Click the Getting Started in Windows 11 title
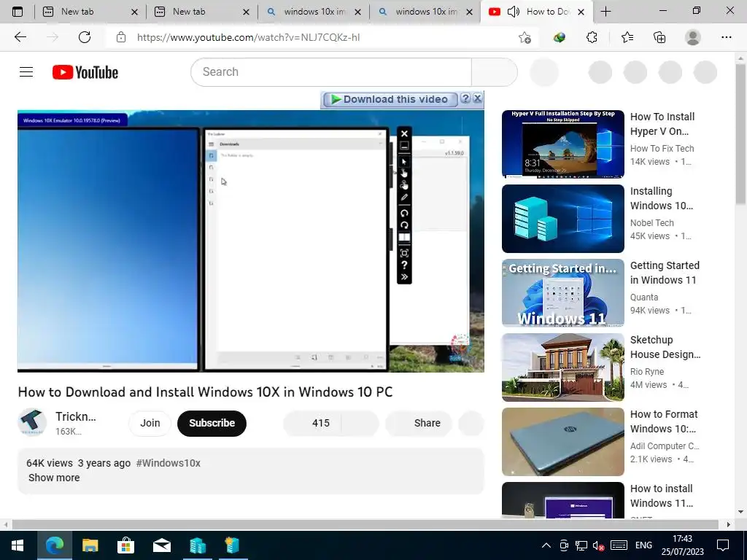The height and width of the screenshot is (560, 747). (665, 273)
